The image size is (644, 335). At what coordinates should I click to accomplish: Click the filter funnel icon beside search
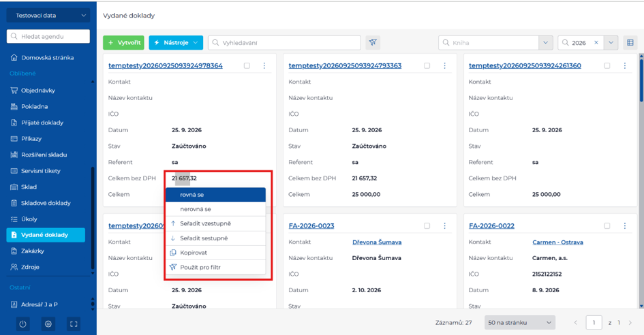click(373, 42)
